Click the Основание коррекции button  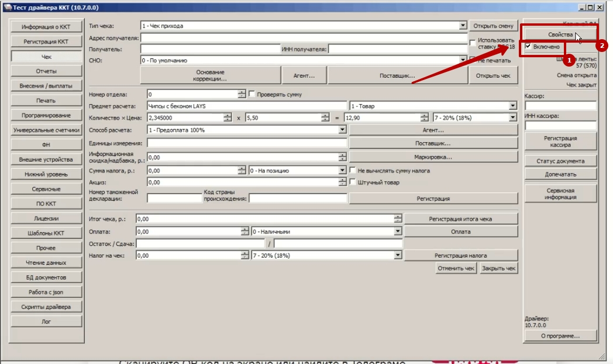coord(211,75)
